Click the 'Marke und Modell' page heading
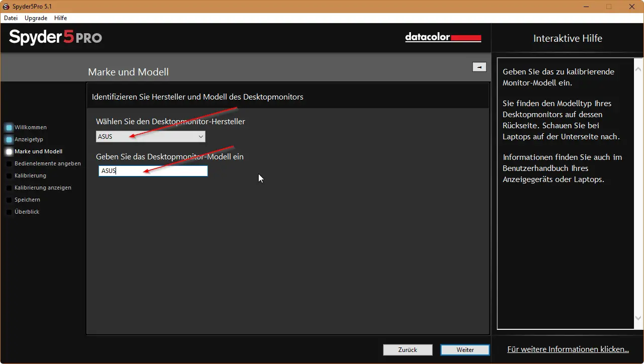The height and width of the screenshot is (364, 644). pyautogui.click(x=128, y=72)
